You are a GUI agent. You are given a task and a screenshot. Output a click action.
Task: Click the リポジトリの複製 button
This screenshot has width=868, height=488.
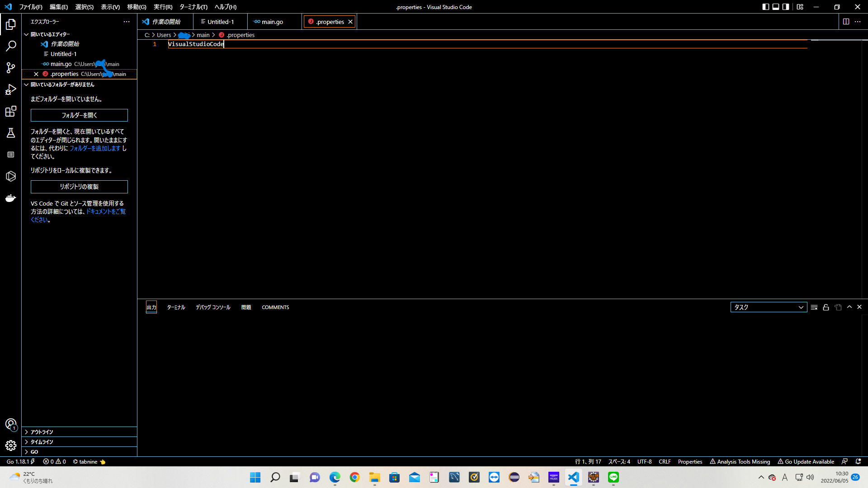click(x=79, y=187)
